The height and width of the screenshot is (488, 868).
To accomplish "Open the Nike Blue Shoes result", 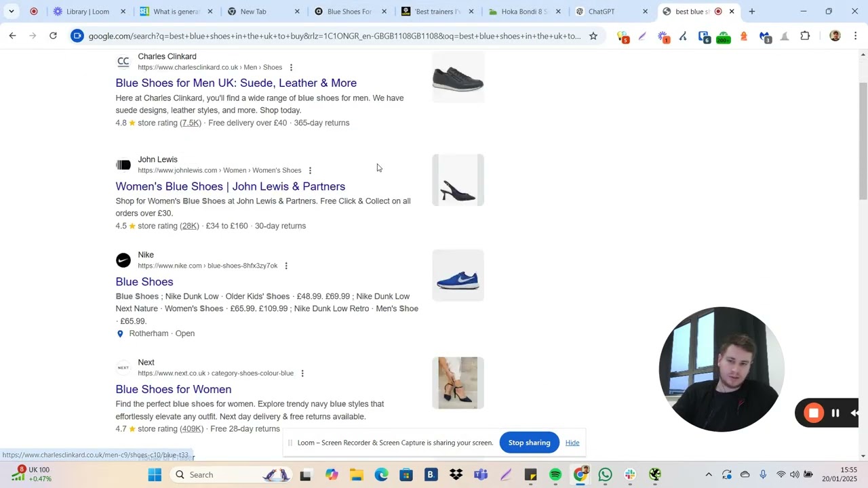I will tap(144, 282).
